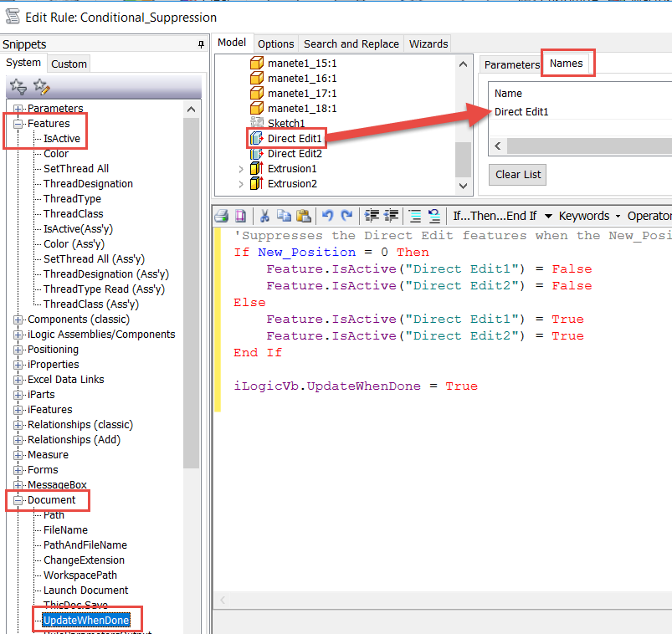
Task: Select the manete1_15:1 part icon
Action: [257, 63]
